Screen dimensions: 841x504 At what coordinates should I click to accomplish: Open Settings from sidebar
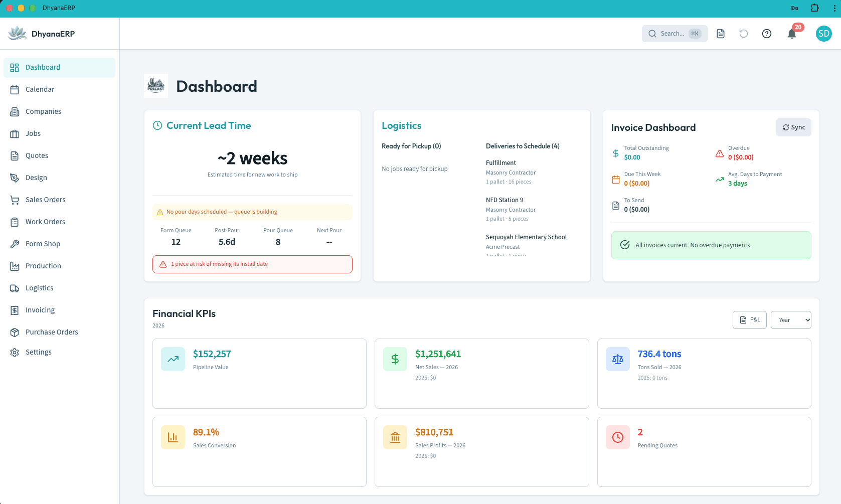[59, 352]
